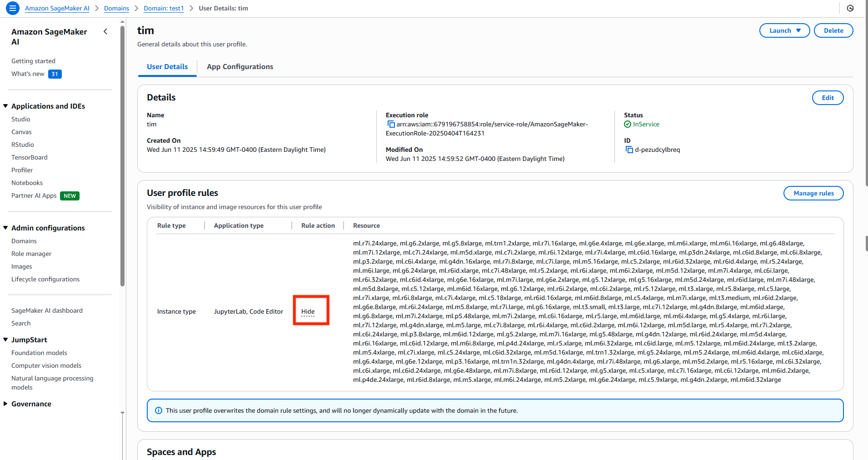The image size is (868, 460).
Task: Open Search in the sidebar
Action: tap(21, 323)
